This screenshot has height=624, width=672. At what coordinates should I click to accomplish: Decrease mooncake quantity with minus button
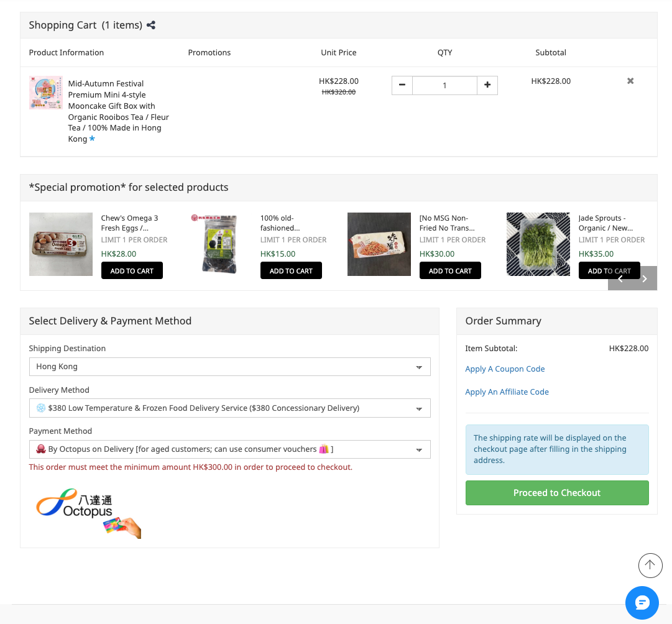pos(402,85)
